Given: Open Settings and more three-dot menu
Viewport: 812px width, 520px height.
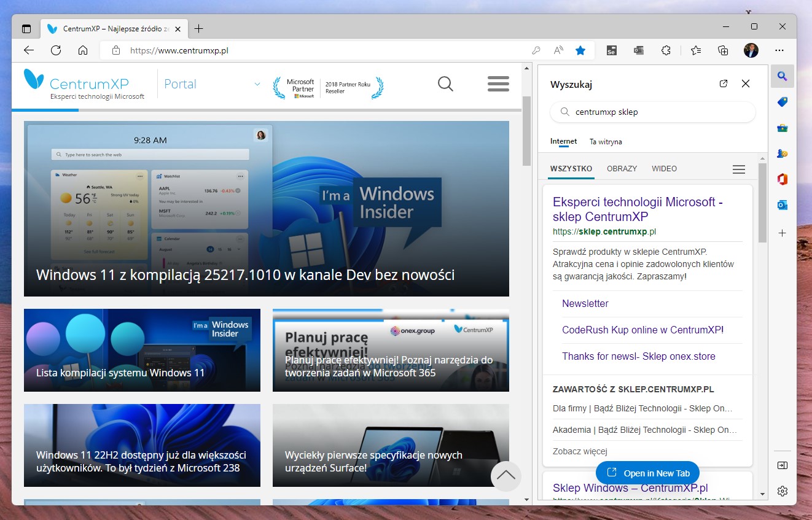Looking at the screenshot, I should tap(779, 50).
